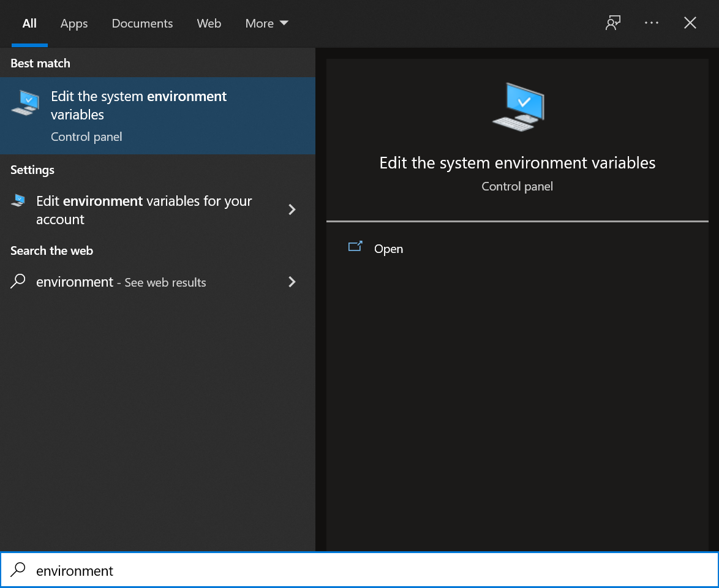Click the magnifier icon next to web search suggestion
719x588 pixels.
(18, 282)
